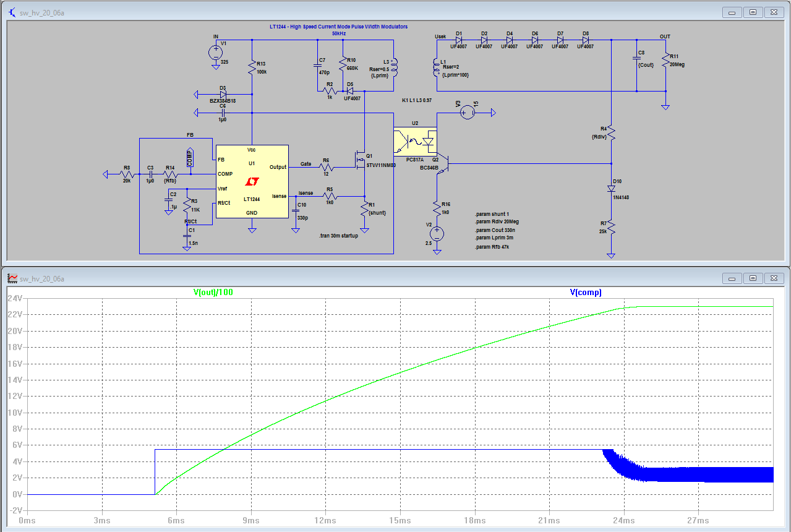
Task: Click the .tran 30m startup directive
Action: (338, 236)
